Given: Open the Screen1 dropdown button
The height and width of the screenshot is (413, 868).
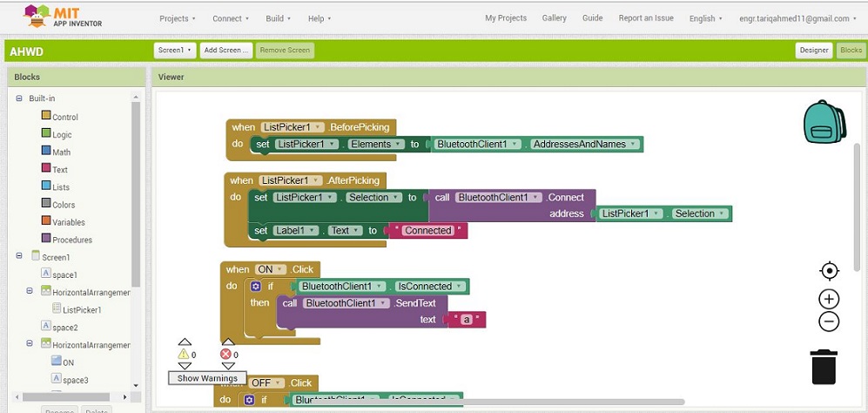Looking at the screenshot, I should [x=174, y=50].
